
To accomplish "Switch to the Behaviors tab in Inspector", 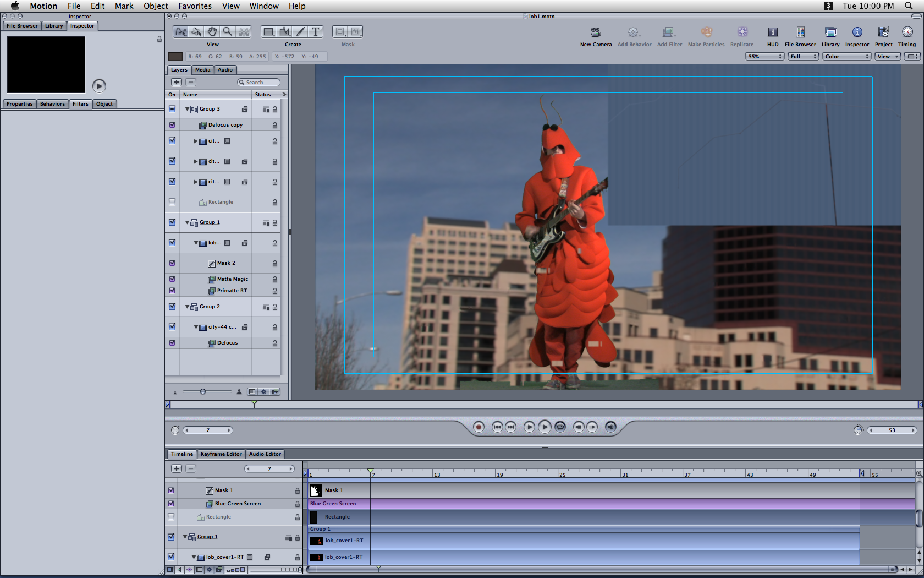I will [x=52, y=104].
